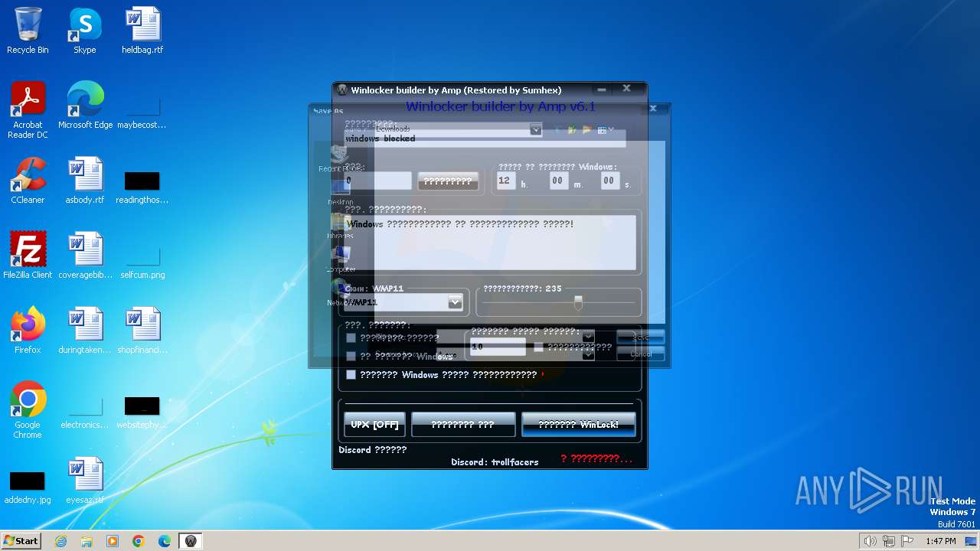Select the shopfinanci document icon
The height and width of the screenshot is (551, 980).
pyautogui.click(x=142, y=331)
